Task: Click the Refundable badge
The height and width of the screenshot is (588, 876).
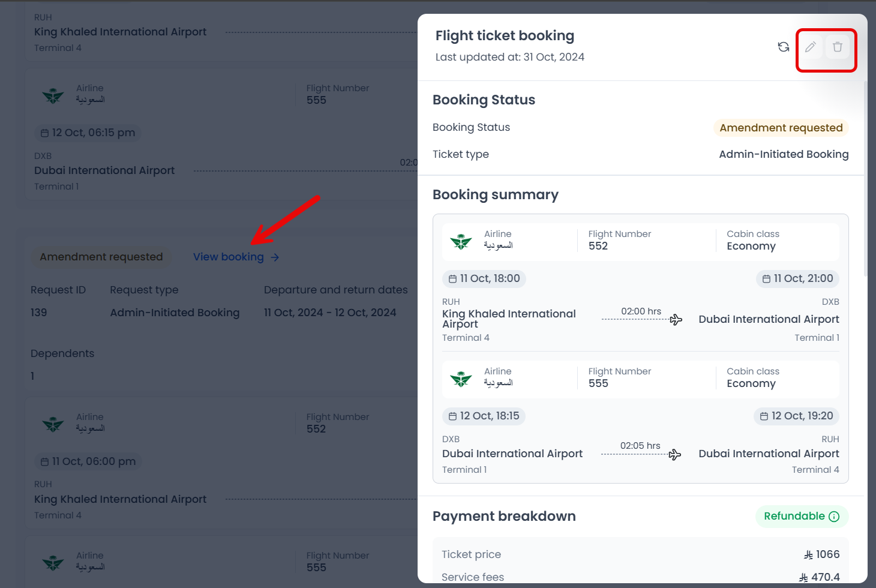Action: 794,516
